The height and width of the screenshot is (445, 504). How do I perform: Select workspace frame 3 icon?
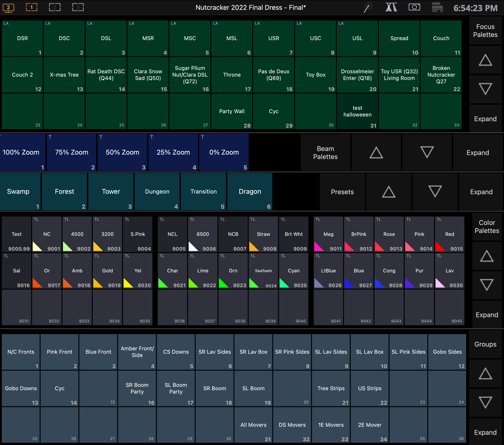pos(78,7)
